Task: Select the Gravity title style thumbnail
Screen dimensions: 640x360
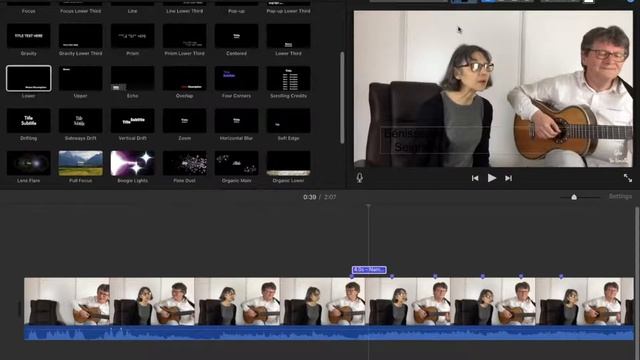Action: coord(29,36)
